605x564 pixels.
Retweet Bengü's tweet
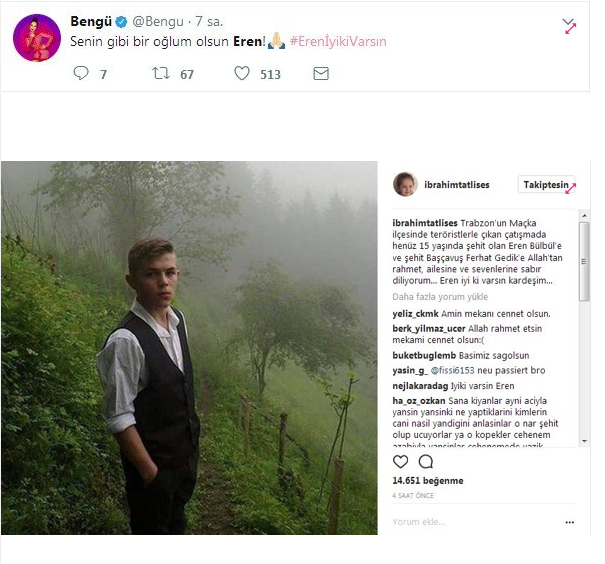160,74
